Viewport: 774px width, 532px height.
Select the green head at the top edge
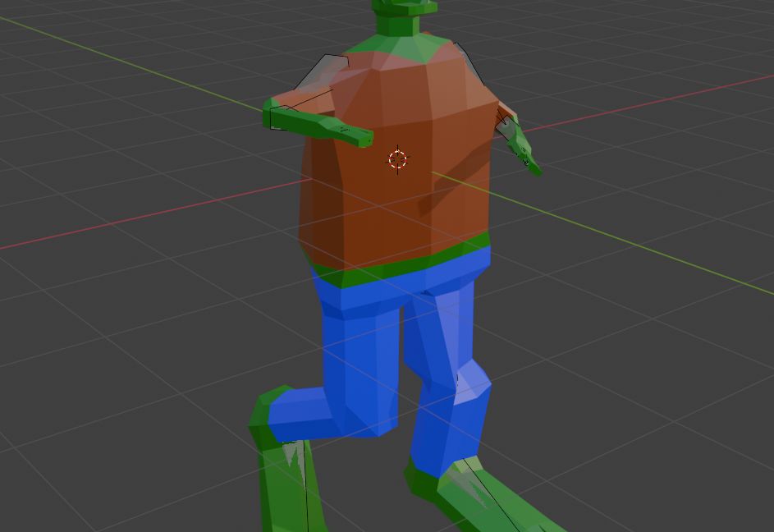tap(404, 7)
